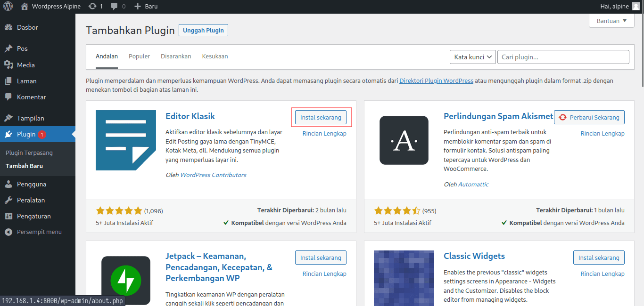Image resolution: width=644 pixels, height=306 pixels.
Task: Expand the Bantuan help dropdown
Action: (611, 21)
